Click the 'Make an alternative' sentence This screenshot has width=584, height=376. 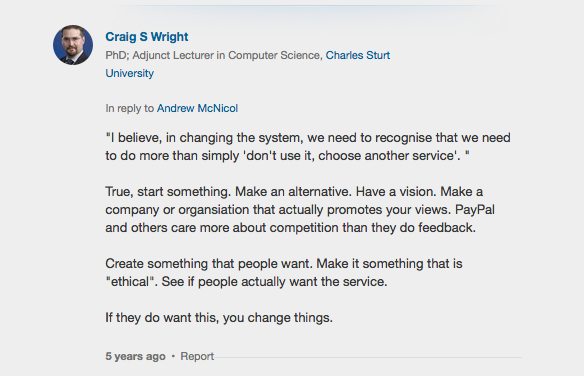point(293,192)
